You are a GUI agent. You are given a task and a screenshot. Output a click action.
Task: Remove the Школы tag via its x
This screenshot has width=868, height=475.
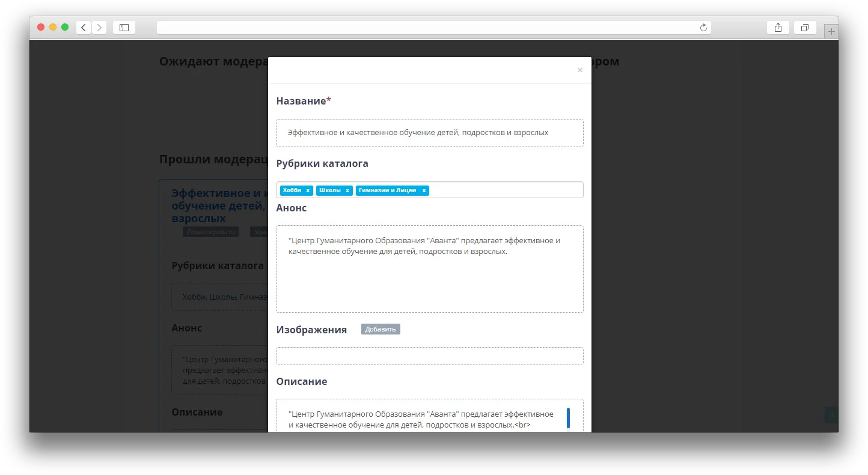(x=347, y=190)
